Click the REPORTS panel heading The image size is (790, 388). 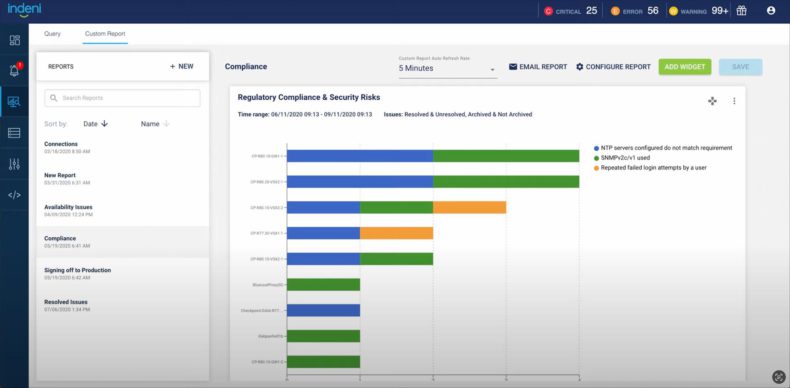[x=61, y=67]
